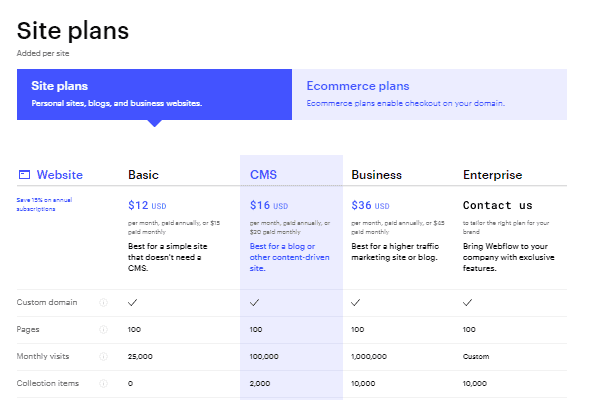Image resolution: width=600 pixels, height=400 pixels.
Task: Open the Website heading link
Action: [x=60, y=175]
